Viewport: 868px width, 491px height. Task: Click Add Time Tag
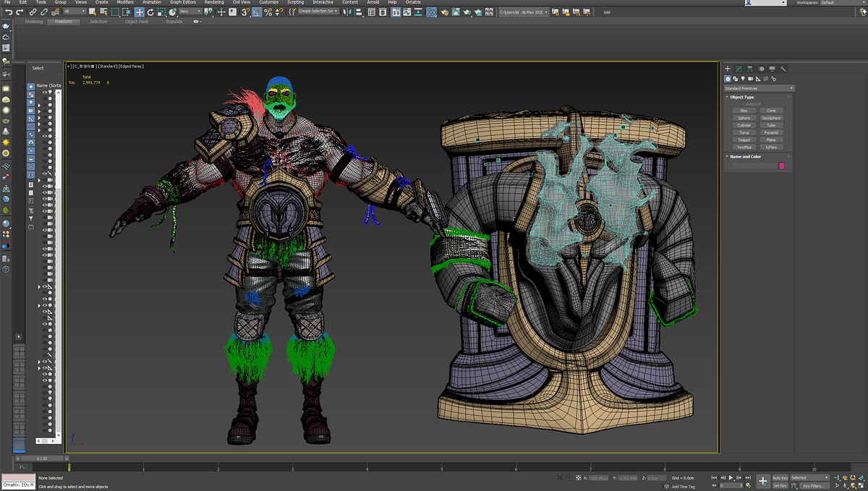click(684, 487)
